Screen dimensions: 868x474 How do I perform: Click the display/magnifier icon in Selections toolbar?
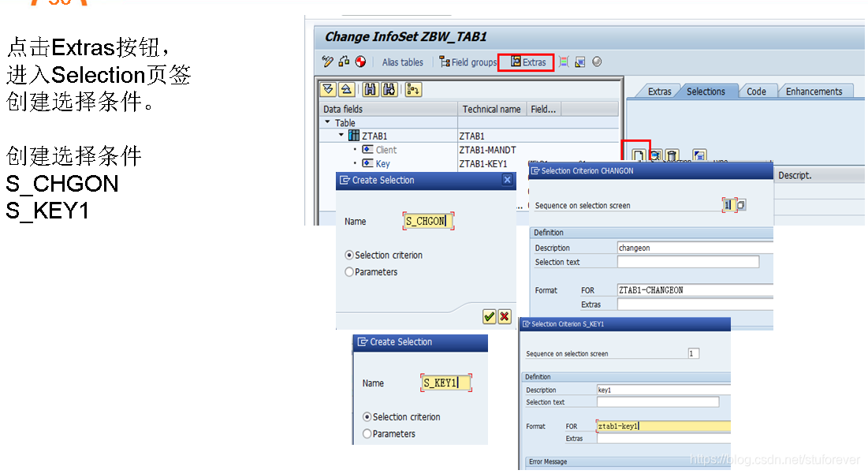[655, 155]
